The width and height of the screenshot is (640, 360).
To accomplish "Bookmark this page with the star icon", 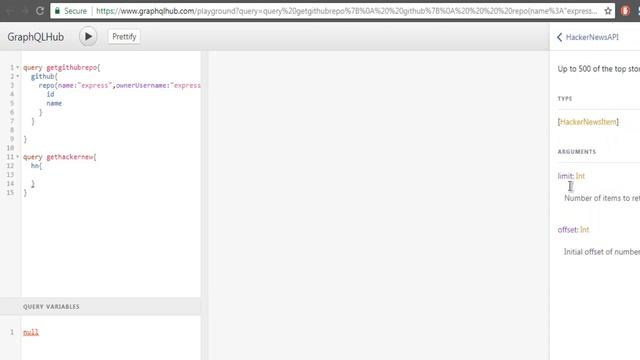I will pyautogui.click(x=608, y=11).
